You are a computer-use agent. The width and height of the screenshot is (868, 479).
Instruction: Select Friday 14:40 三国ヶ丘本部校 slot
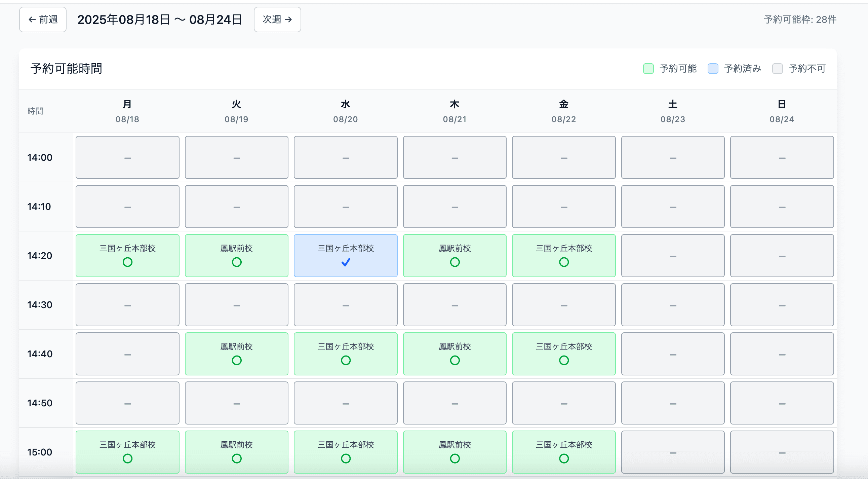(564, 354)
